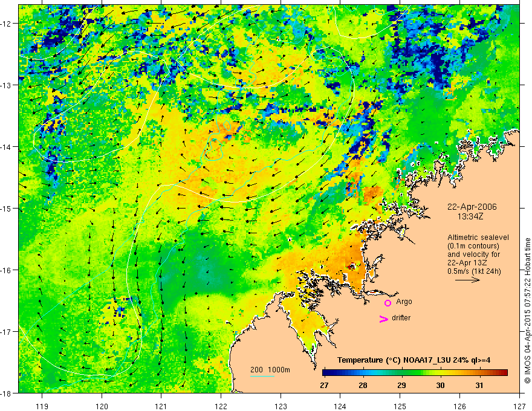
Task: Click the IMOS copyright timestamp text
Action: point(527,311)
